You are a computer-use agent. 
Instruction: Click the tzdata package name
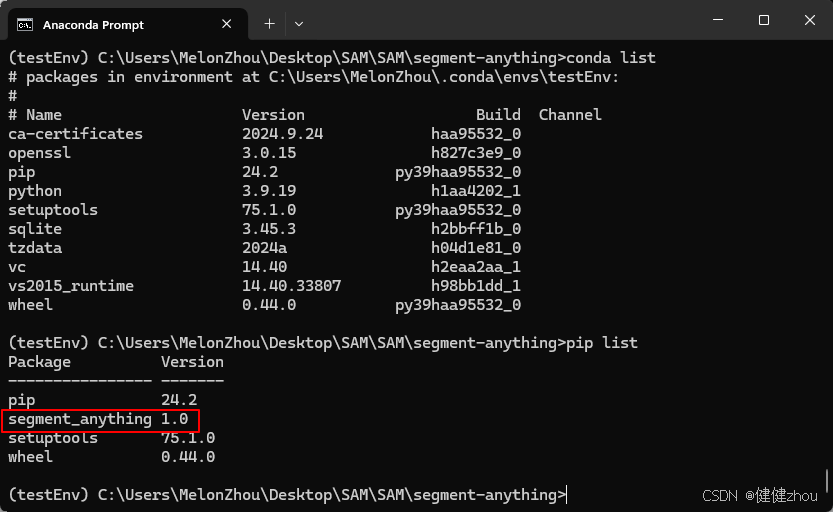point(35,248)
